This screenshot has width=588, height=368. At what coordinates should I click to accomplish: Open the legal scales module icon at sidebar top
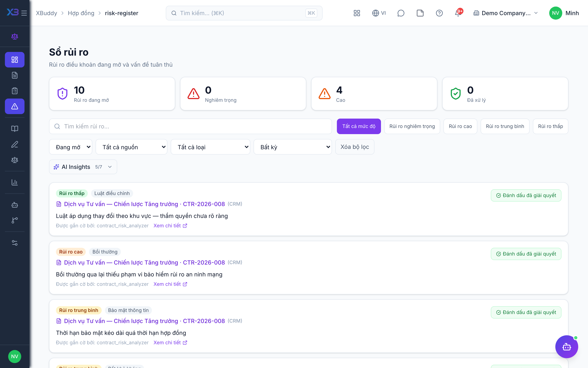pyautogui.click(x=14, y=37)
